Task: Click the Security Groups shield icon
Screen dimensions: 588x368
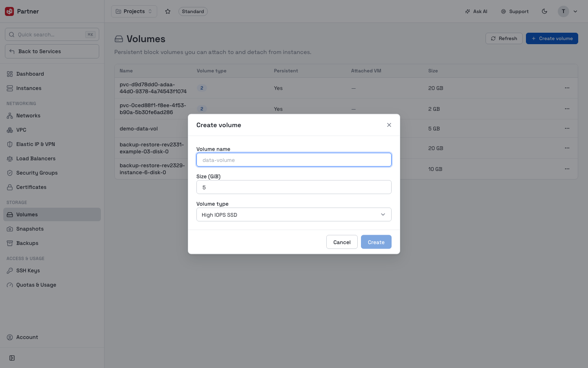Action: coord(10,173)
